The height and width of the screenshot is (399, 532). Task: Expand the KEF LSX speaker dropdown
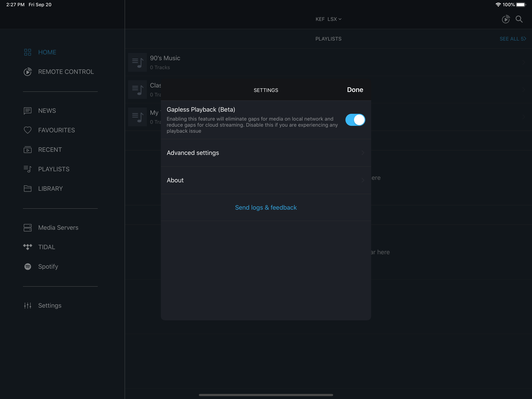pos(329,19)
